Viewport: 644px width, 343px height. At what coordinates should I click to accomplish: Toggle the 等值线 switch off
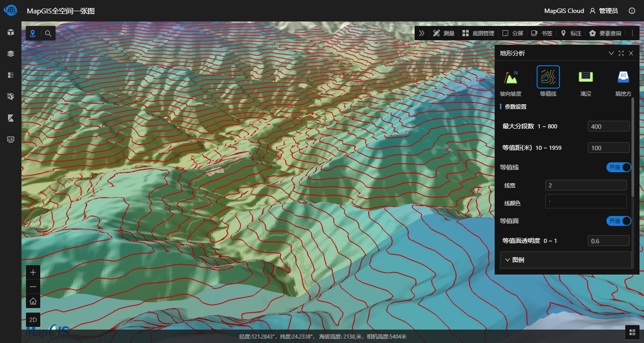pos(619,167)
